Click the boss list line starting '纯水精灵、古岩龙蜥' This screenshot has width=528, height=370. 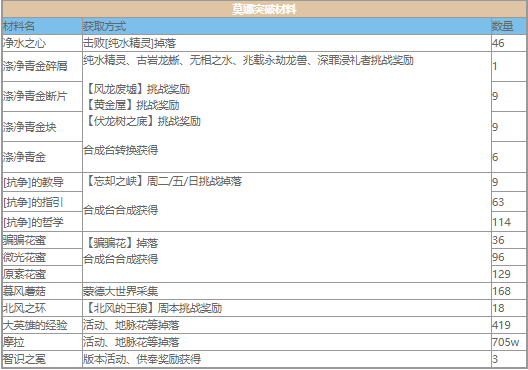click(x=249, y=61)
